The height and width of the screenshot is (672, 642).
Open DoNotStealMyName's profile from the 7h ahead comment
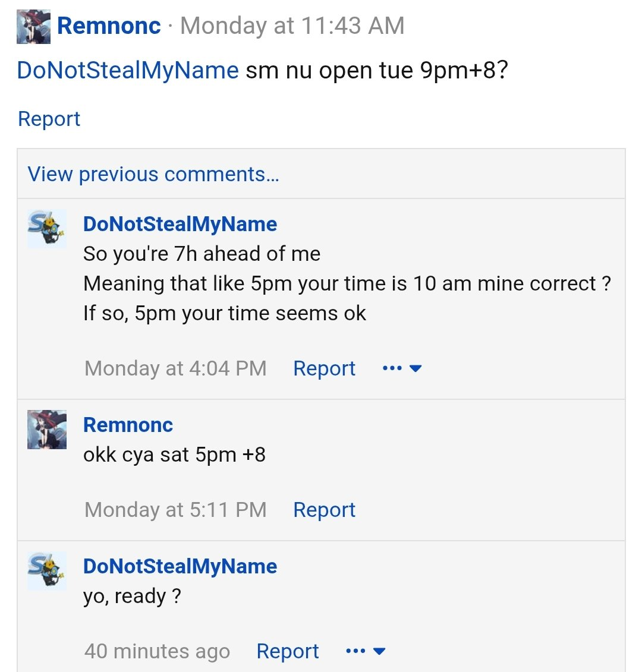pyautogui.click(x=180, y=224)
